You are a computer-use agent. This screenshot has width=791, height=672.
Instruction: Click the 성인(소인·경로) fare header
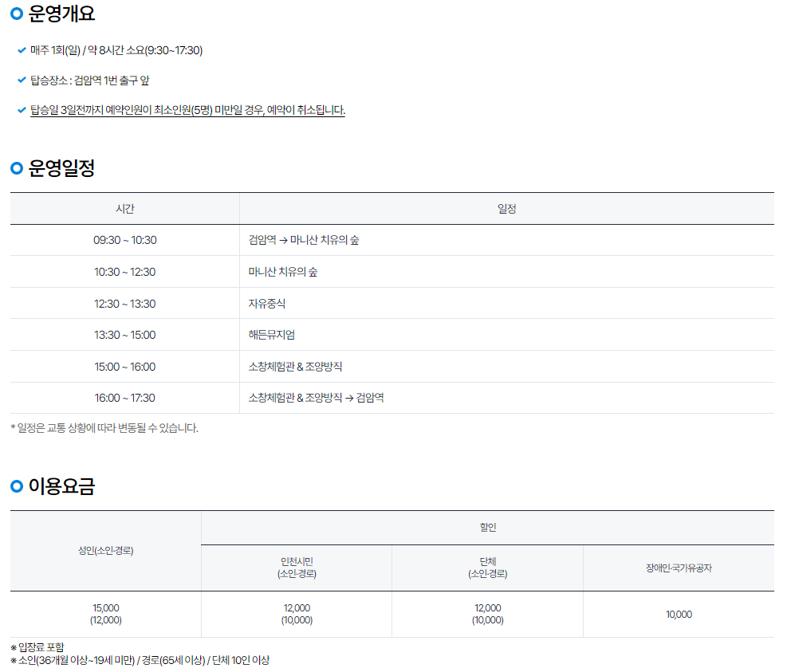pos(105,551)
